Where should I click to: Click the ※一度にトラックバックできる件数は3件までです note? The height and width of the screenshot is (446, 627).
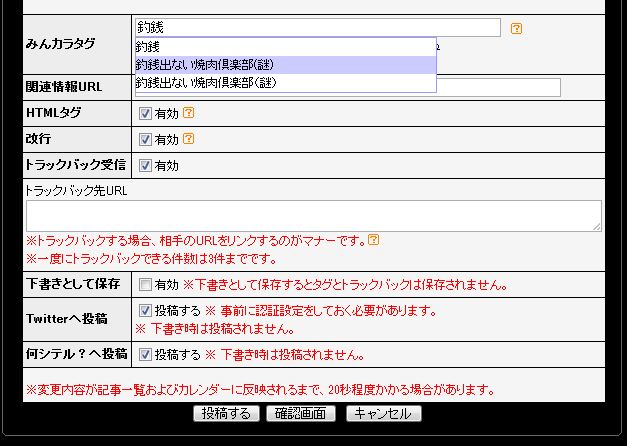[152, 259]
